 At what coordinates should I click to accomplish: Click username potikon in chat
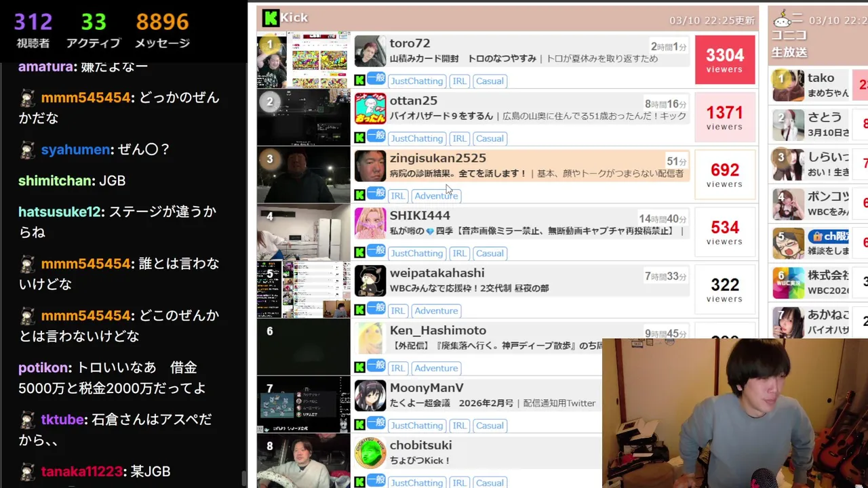43,367
